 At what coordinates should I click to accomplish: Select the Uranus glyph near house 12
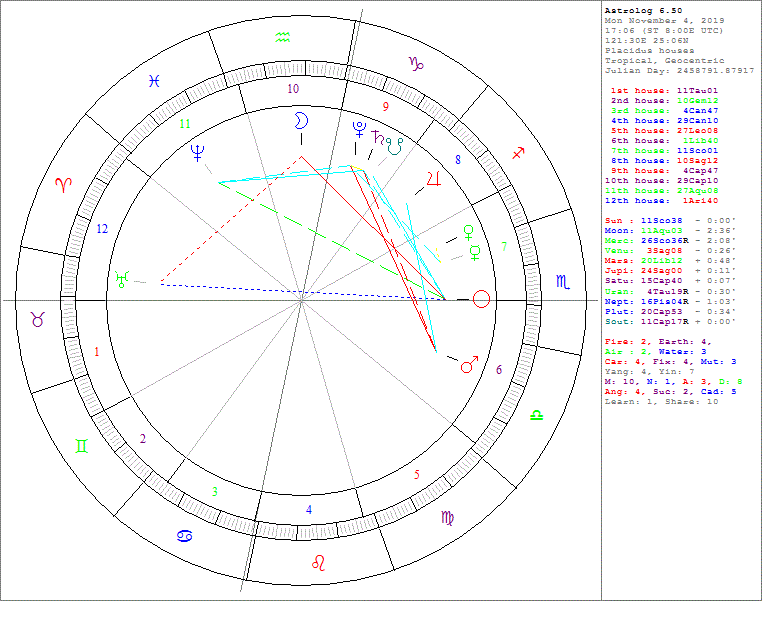click(124, 280)
